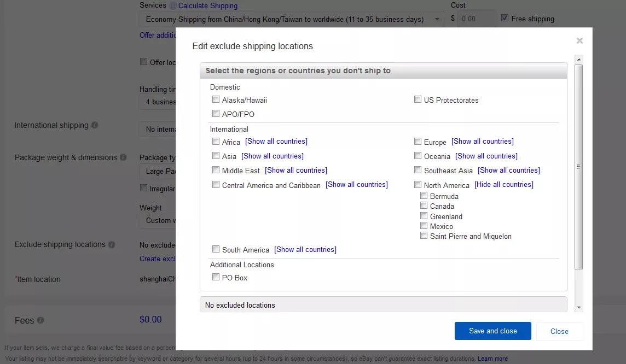The height and width of the screenshot is (364, 626).
Task: Show all countries for South America
Action: [x=305, y=250]
